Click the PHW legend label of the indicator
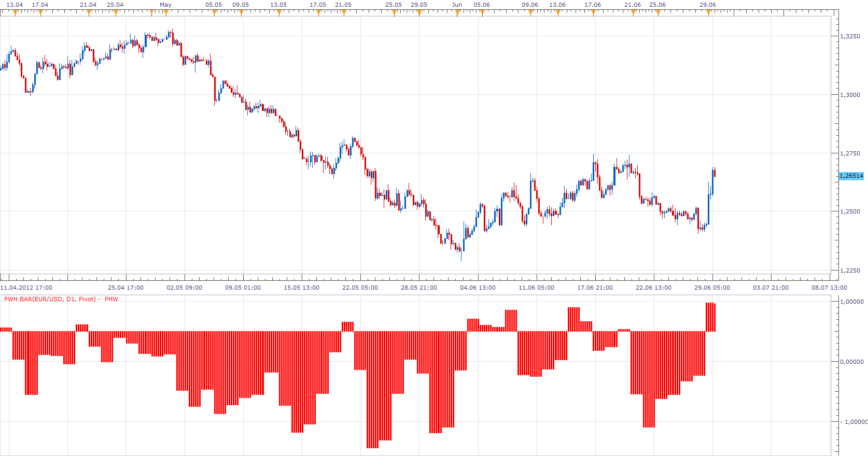The image size is (868, 456). point(111,299)
